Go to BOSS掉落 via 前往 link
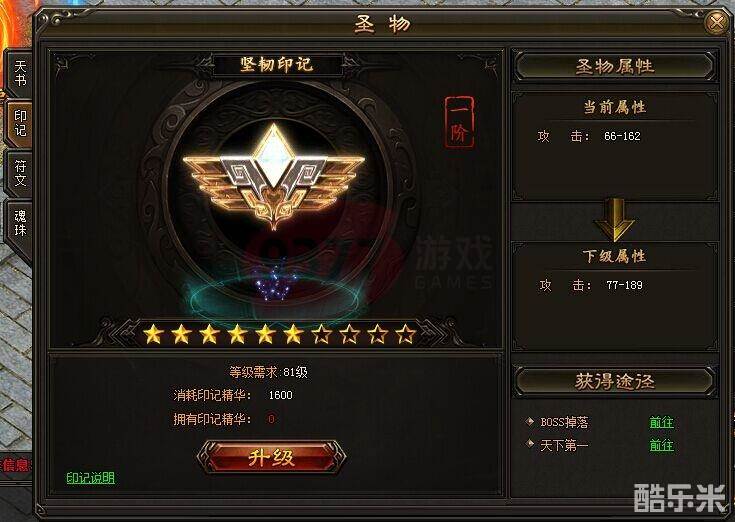This screenshot has width=735, height=522. pyautogui.click(x=661, y=422)
